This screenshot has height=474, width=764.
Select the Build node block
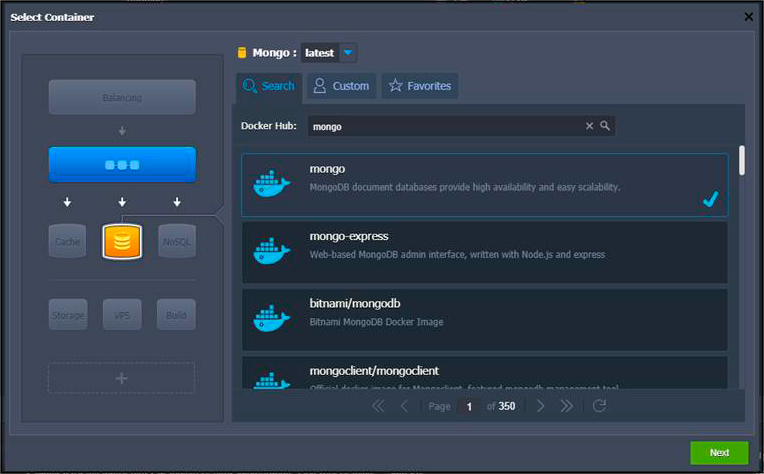[x=176, y=315]
